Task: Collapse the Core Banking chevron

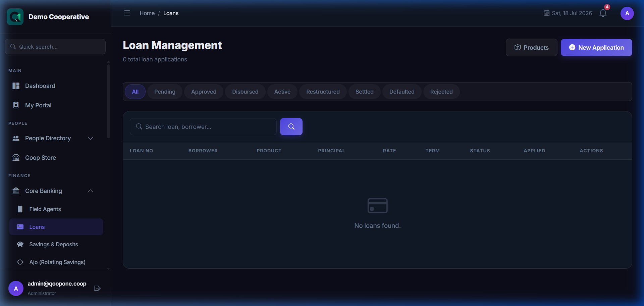Action: [x=90, y=191]
